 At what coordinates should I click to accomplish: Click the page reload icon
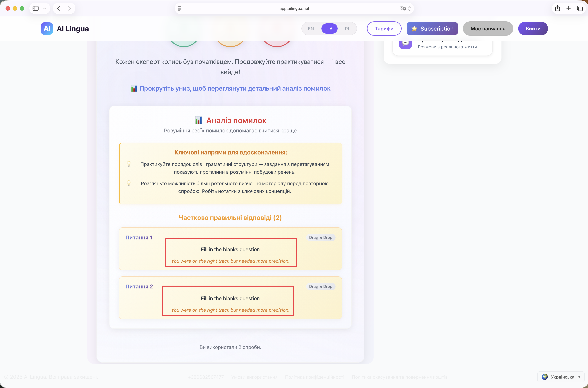[x=410, y=9]
